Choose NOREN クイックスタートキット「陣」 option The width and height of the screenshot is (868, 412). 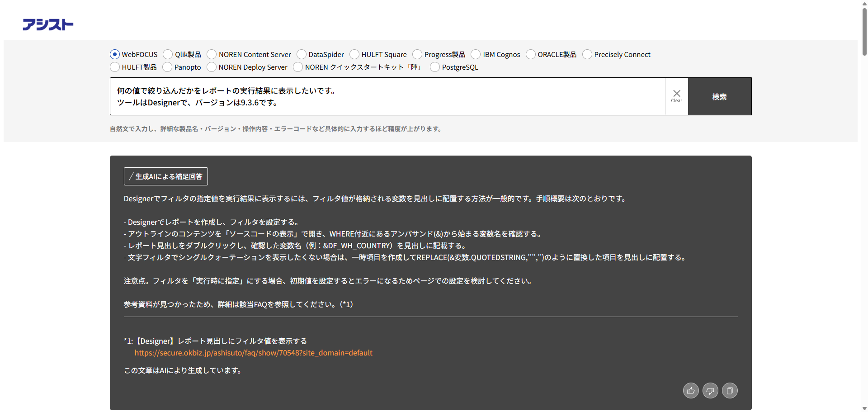point(298,67)
